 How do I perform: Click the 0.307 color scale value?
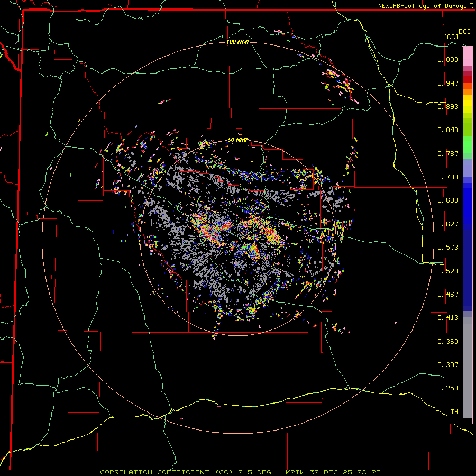(448, 365)
